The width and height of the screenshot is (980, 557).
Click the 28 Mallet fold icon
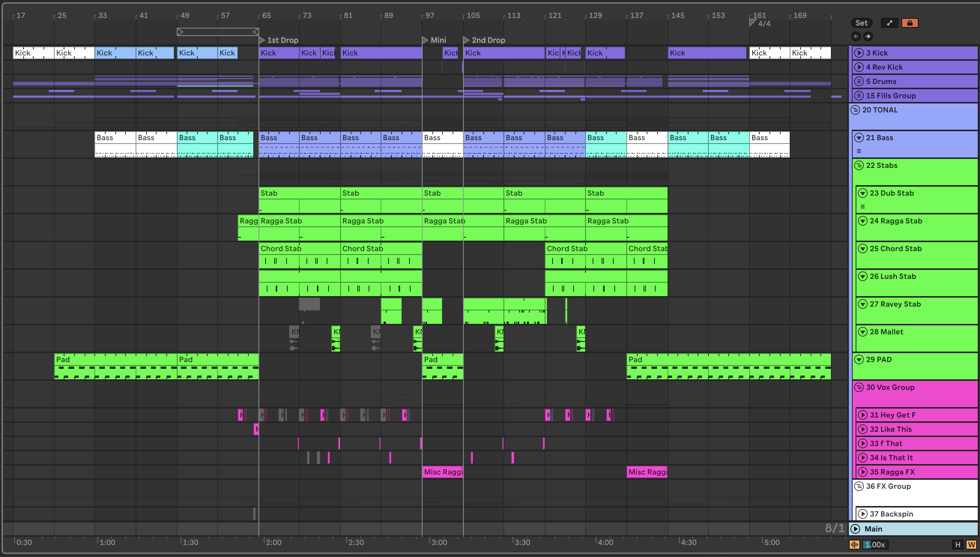(x=863, y=332)
